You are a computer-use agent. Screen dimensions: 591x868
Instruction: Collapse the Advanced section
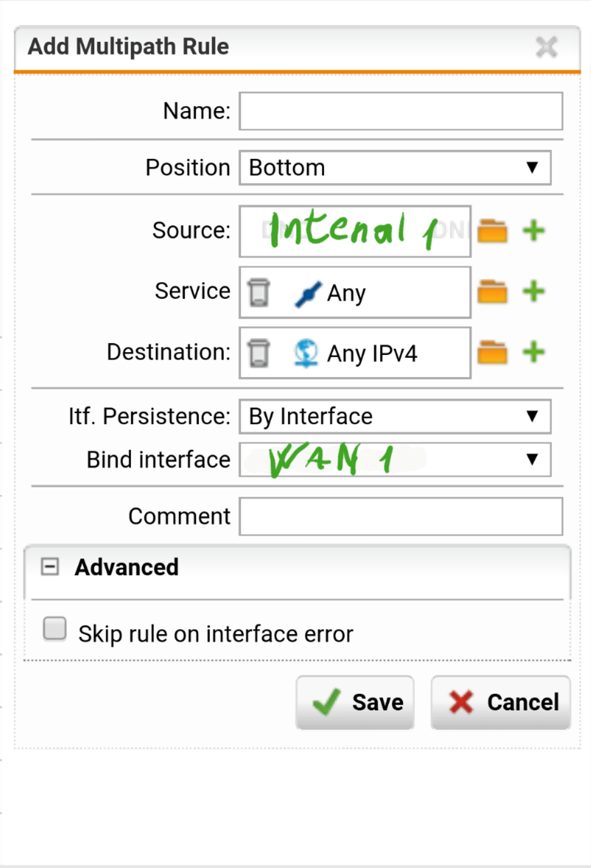click(x=50, y=567)
